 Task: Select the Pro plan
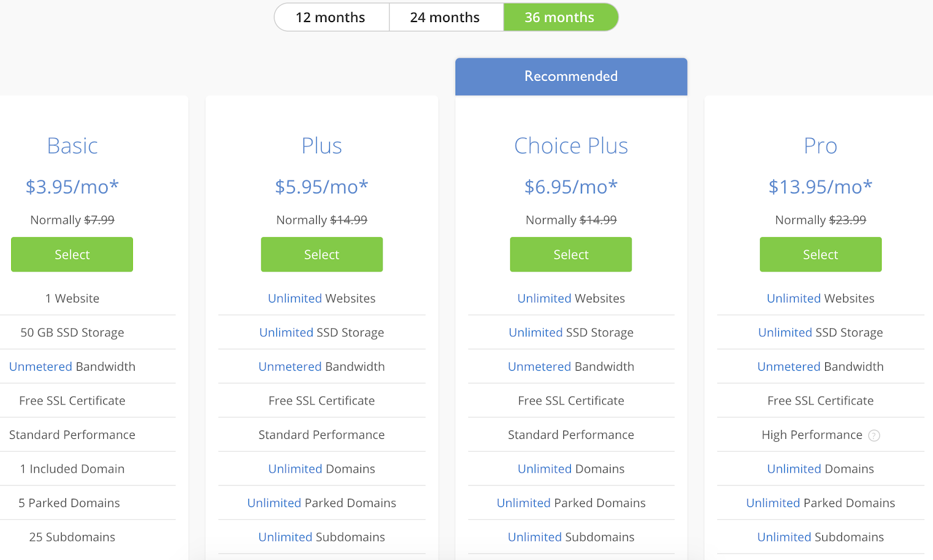820,254
